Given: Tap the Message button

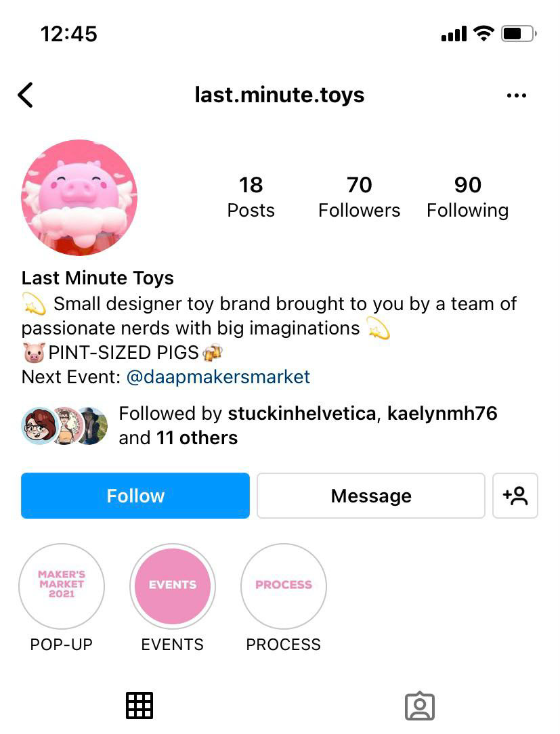Looking at the screenshot, I should (x=371, y=496).
